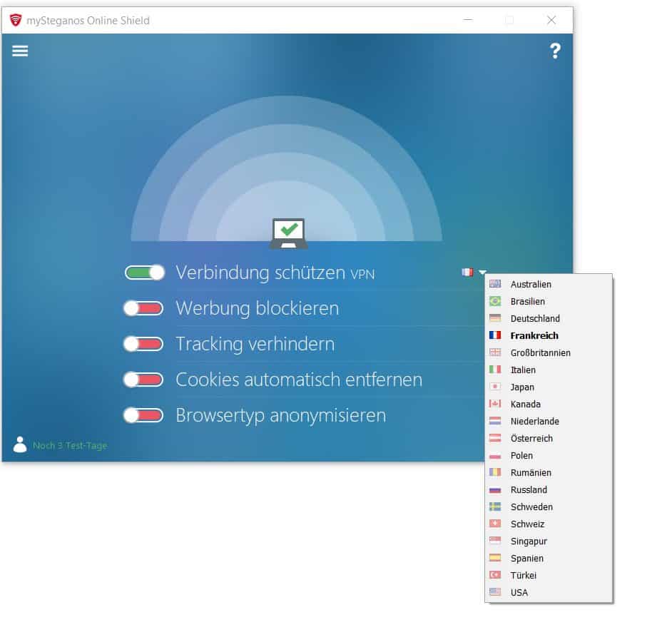Viewport: 672px width, 620px height.
Task: Click the Noch 3 Test-Tage link
Action: [x=70, y=445]
